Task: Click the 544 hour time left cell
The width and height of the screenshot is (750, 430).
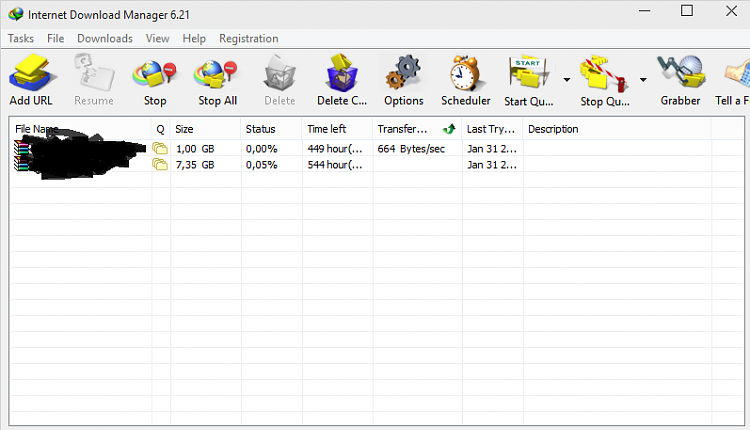Action: coord(335,165)
